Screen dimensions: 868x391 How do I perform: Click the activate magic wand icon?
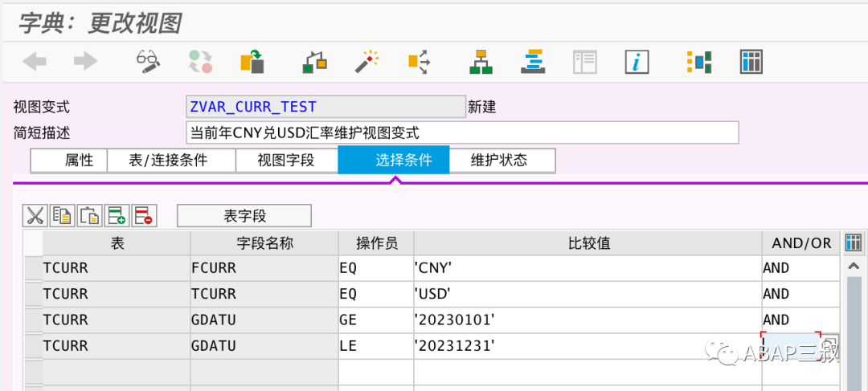pos(366,61)
